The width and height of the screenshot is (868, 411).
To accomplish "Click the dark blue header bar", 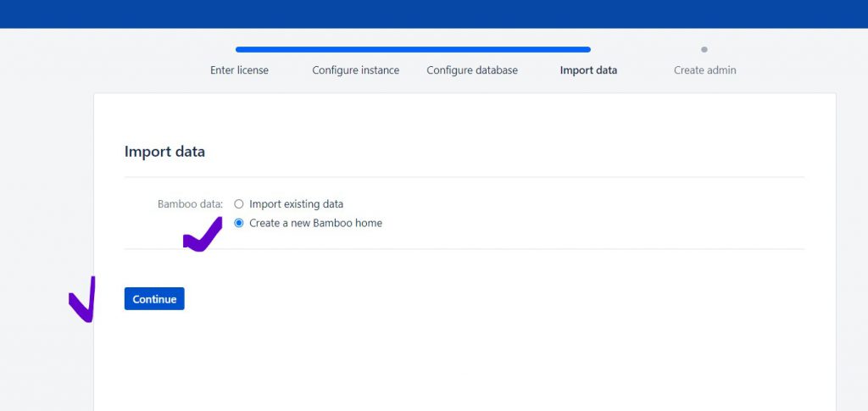I will (434, 14).
